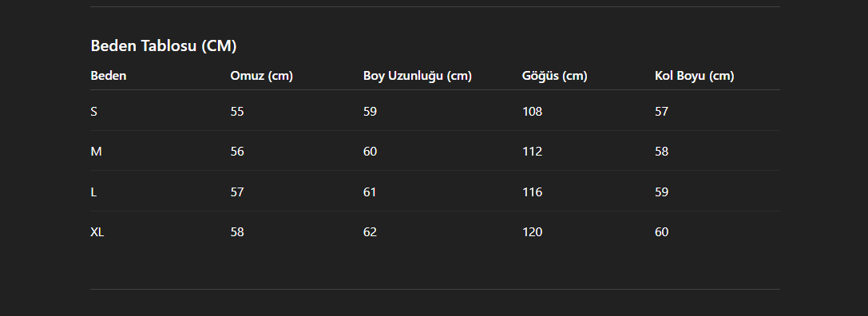Click the Kol Boyu (cm) column header

coord(694,76)
